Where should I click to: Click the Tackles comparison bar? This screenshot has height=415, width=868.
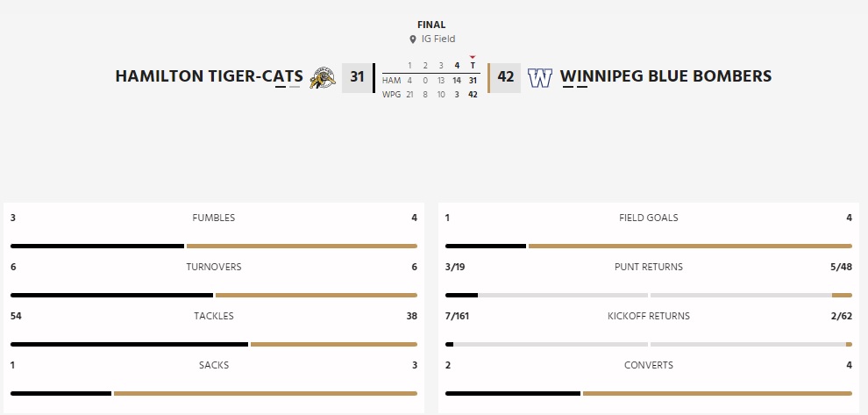(x=213, y=344)
